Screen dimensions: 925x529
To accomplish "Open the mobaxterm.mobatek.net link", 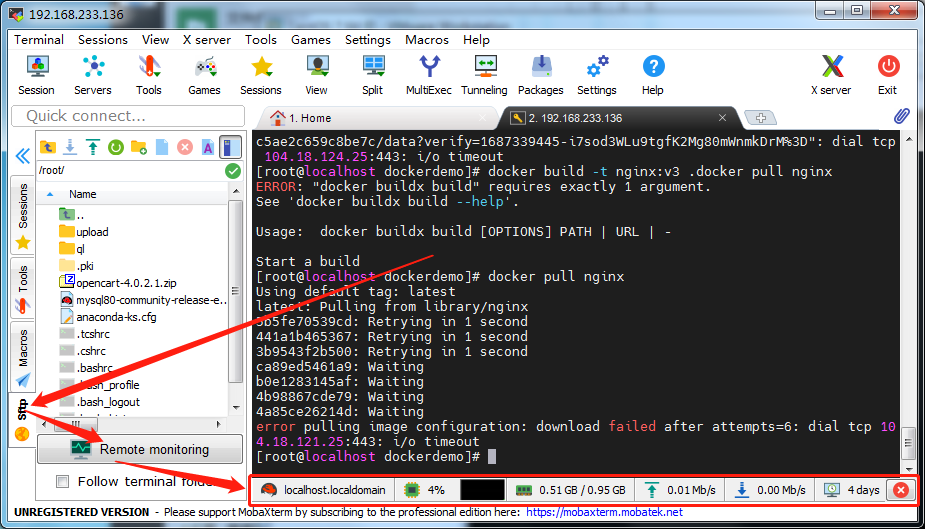I will [x=604, y=512].
